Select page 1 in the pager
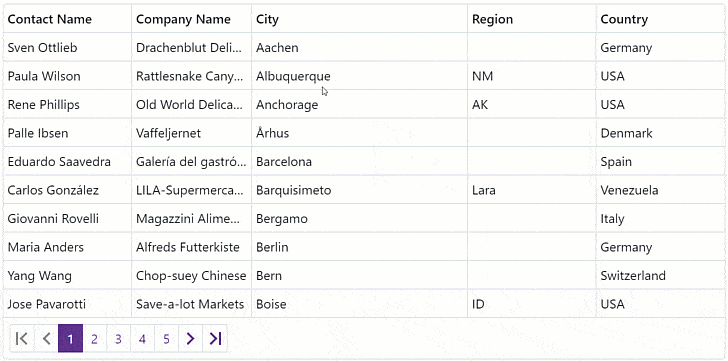The width and height of the screenshot is (728, 361). [71, 339]
